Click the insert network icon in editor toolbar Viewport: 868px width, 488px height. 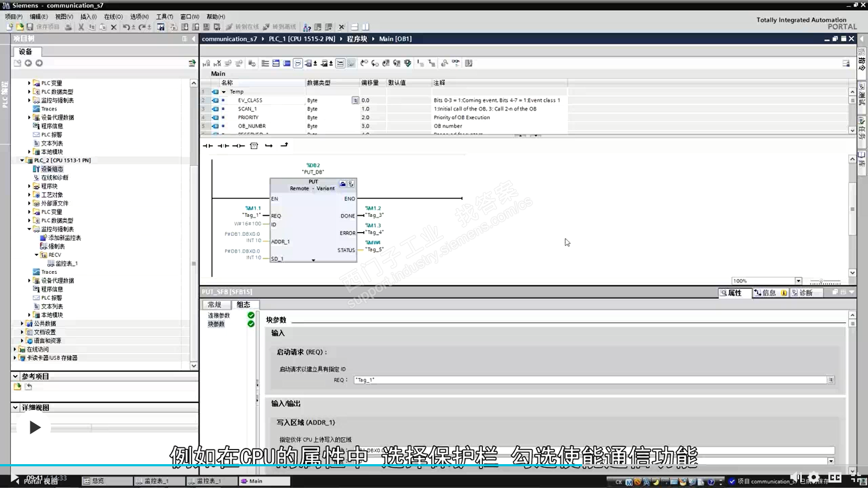(206, 63)
